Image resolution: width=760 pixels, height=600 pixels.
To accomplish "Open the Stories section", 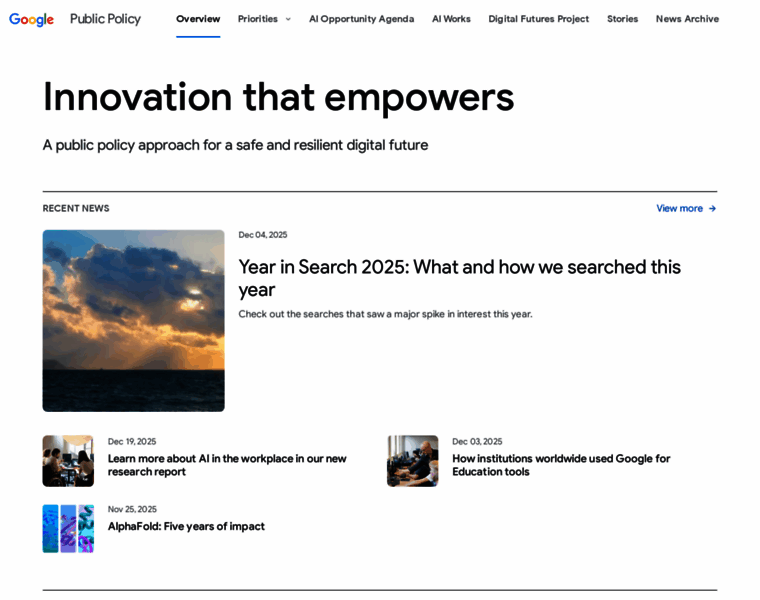I will (x=622, y=19).
